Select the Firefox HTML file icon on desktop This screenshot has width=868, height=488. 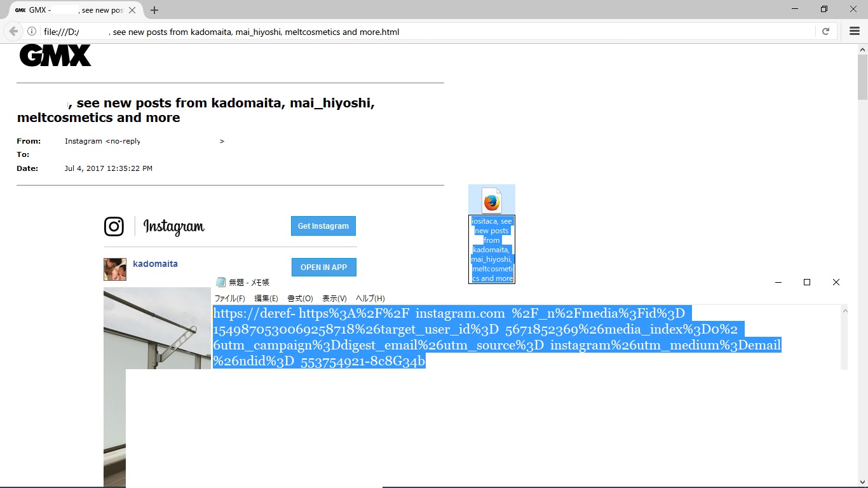click(492, 200)
